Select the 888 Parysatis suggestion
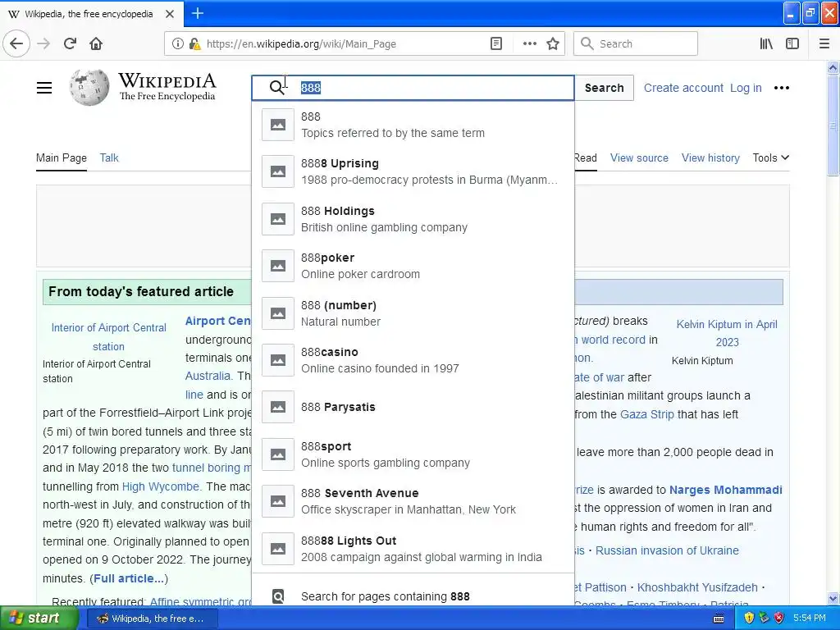Image resolution: width=840 pixels, height=630 pixels. click(x=413, y=407)
